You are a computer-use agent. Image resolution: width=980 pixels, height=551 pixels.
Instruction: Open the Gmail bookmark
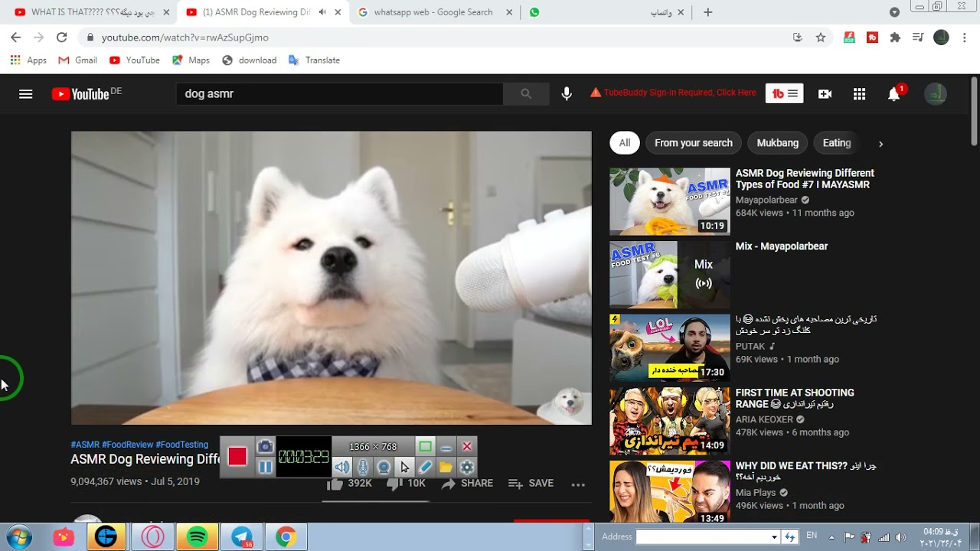click(x=78, y=60)
